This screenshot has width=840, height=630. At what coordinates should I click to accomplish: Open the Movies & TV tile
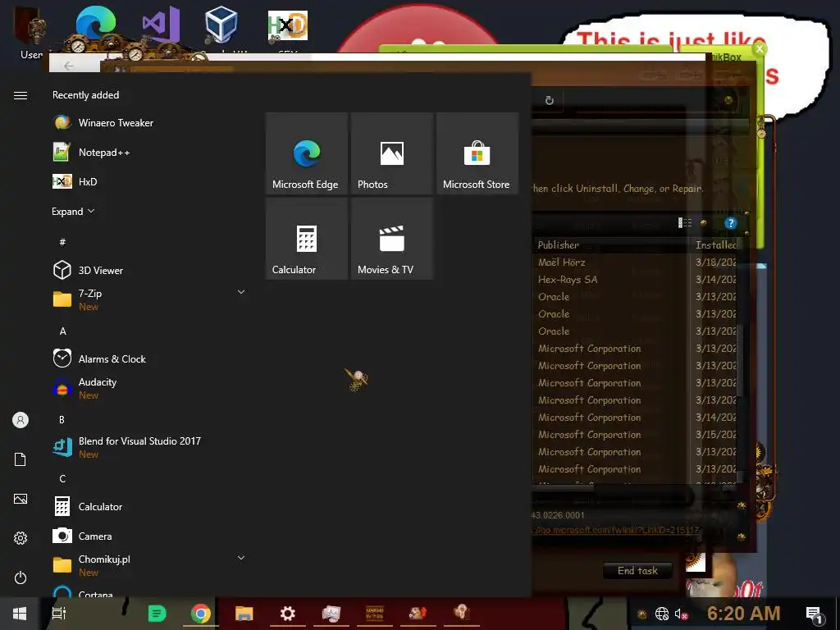[392, 239]
